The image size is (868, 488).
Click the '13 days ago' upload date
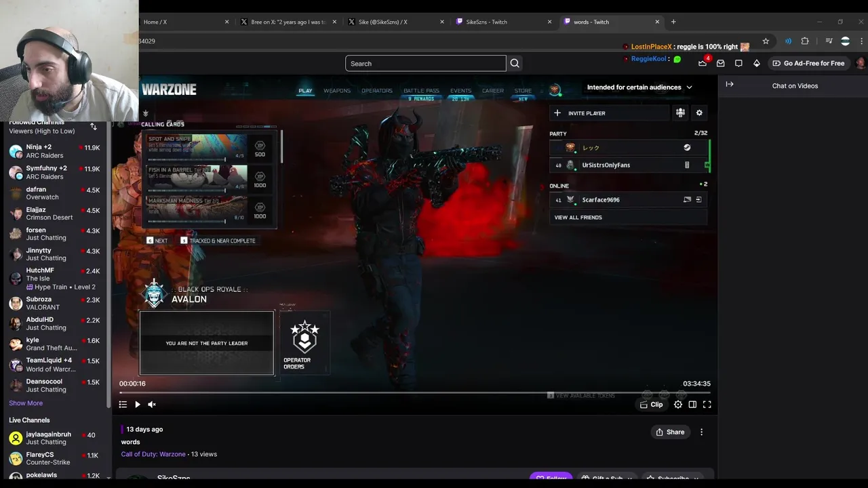click(144, 429)
